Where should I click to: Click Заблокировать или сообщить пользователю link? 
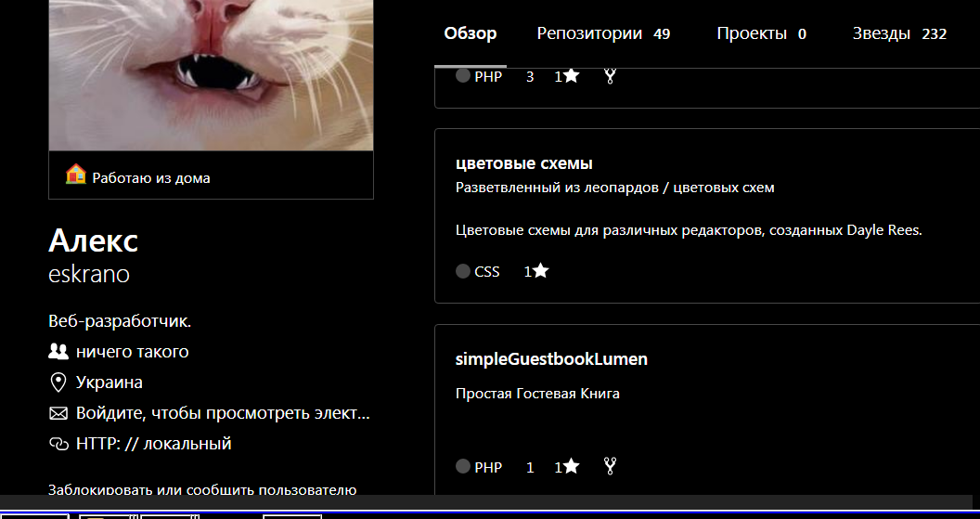(x=202, y=489)
